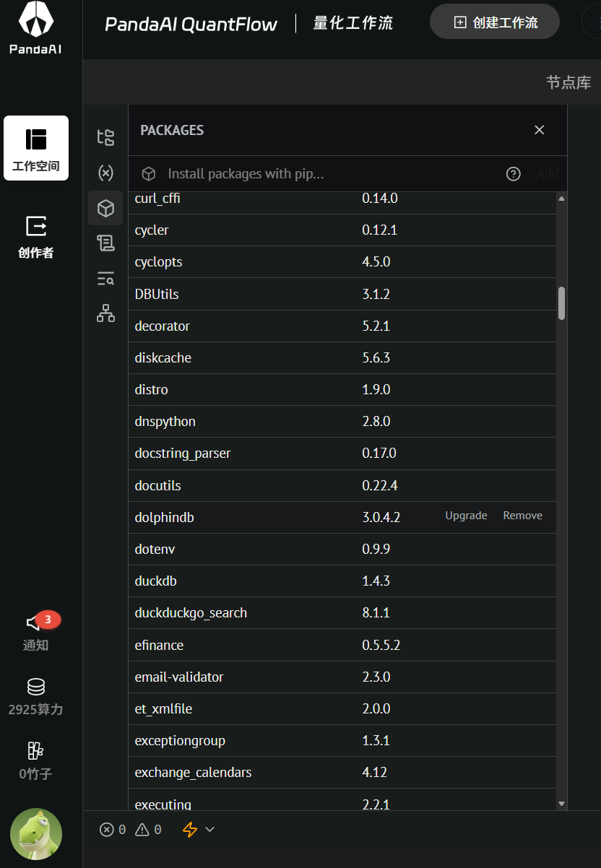The image size is (601, 868).
Task: Click the PACKAGES panel heading
Action: pos(172,130)
